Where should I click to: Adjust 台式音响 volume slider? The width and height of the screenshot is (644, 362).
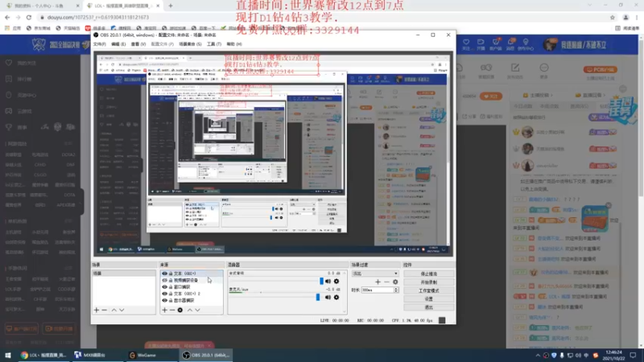pyautogui.click(x=321, y=281)
